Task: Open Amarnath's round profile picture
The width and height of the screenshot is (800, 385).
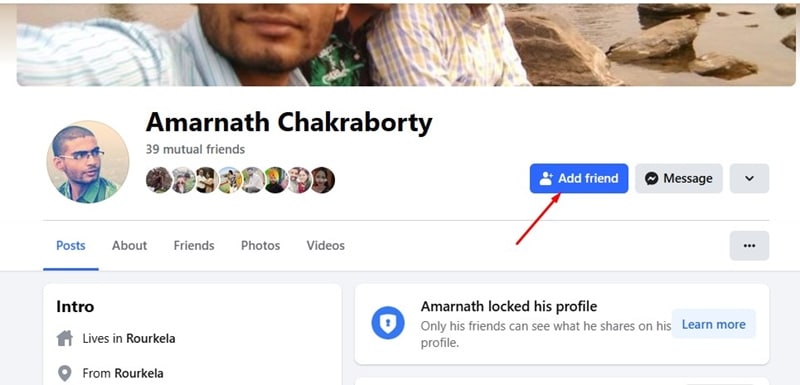Action: 88,162
